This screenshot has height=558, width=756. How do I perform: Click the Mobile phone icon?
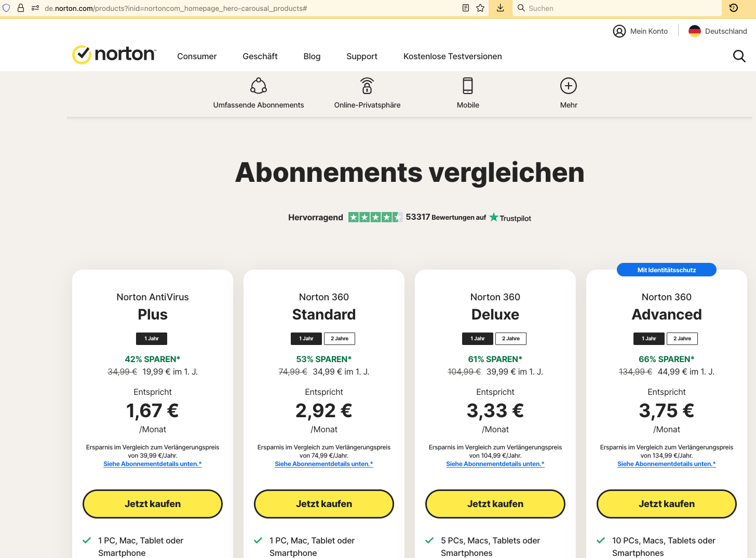[x=468, y=86]
